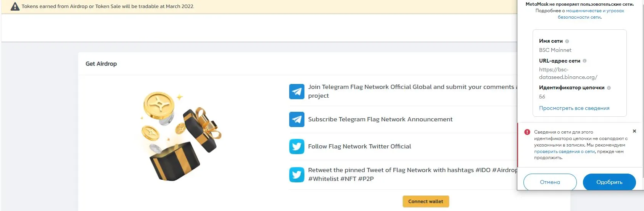Click Telegram icon beside Subscribe Announcement
Screen dimensions: 644x211
pos(297,119)
